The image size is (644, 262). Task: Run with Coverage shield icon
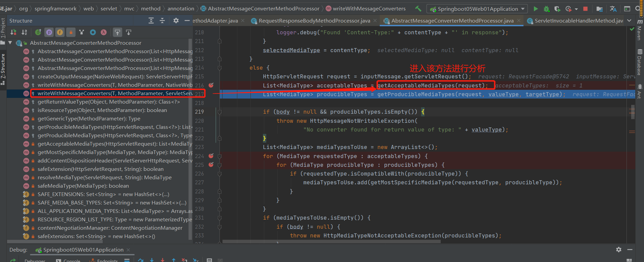point(557,9)
